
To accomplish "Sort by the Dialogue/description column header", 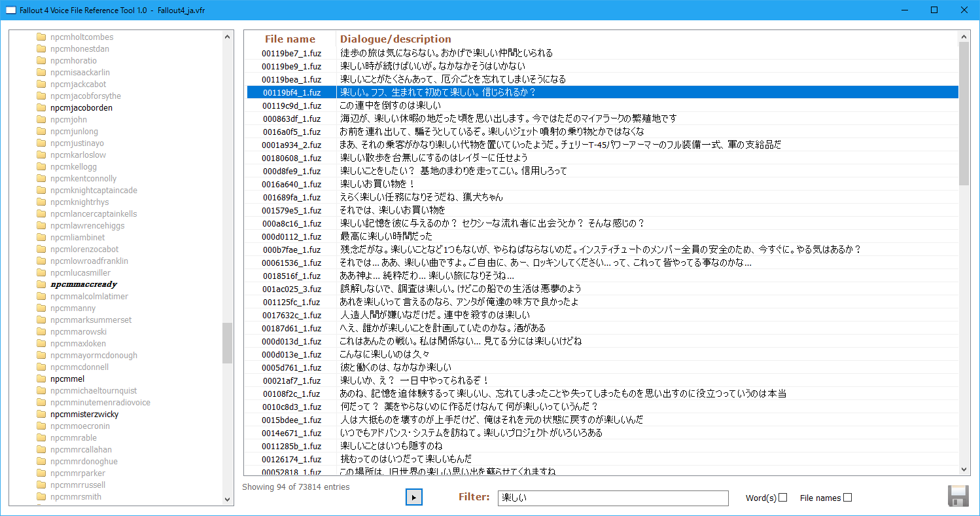I will point(396,39).
